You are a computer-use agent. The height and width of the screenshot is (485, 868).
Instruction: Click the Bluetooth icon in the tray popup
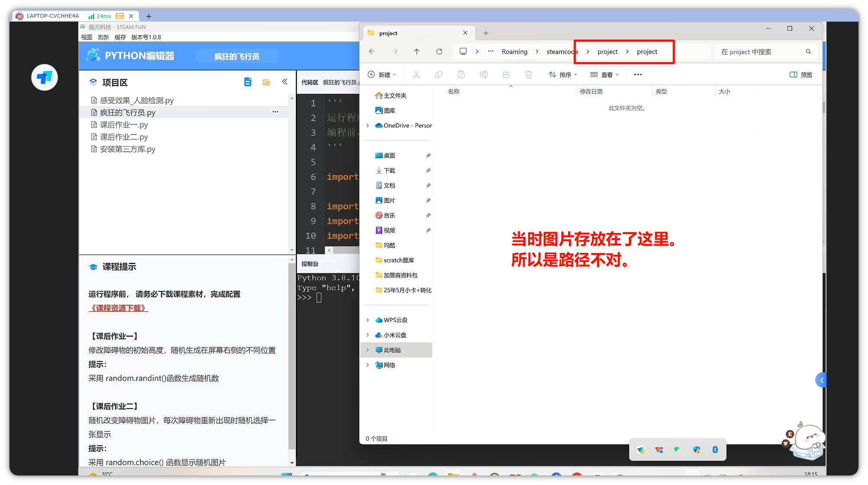pyautogui.click(x=715, y=450)
